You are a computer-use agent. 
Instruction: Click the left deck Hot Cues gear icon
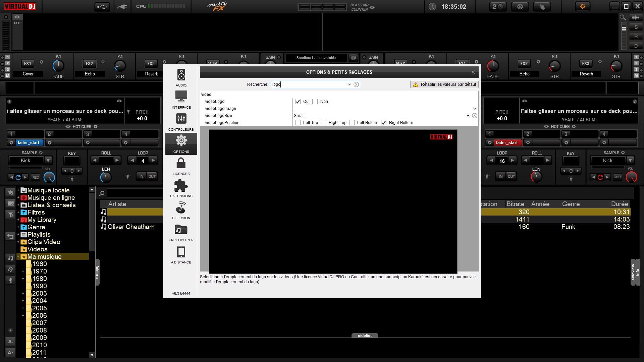pos(96,127)
